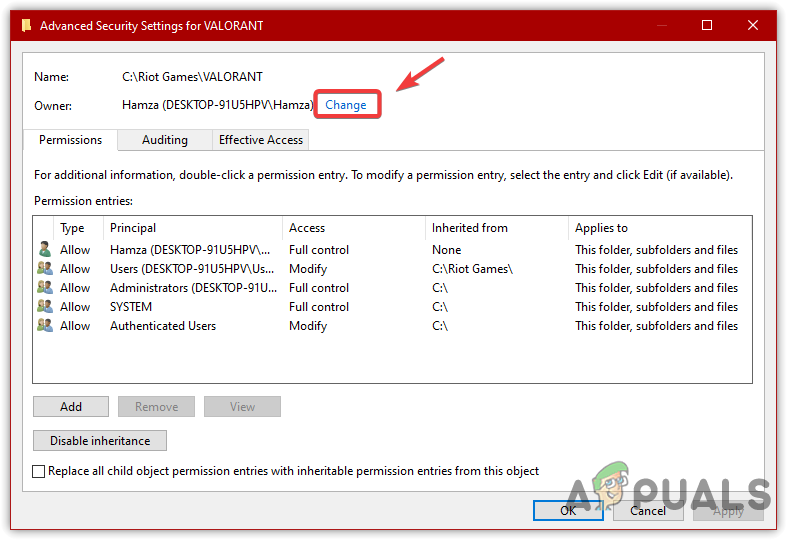This screenshot has height=540, width=787.
Task: Click Modify access in Authenticated Users row
Action: pyautogui.click(x=308, y=326)
